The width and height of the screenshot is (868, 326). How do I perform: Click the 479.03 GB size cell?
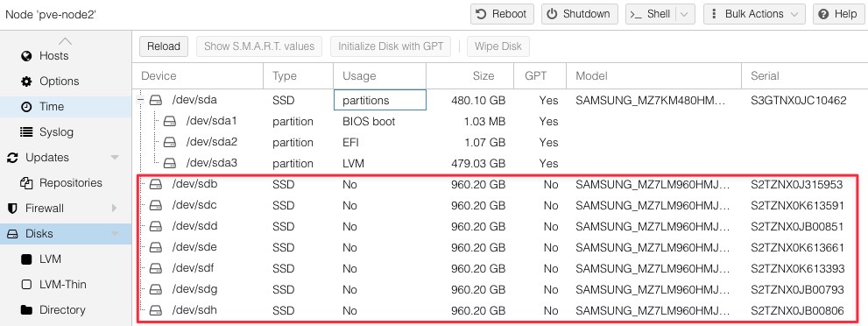click(x=470, y=163)
